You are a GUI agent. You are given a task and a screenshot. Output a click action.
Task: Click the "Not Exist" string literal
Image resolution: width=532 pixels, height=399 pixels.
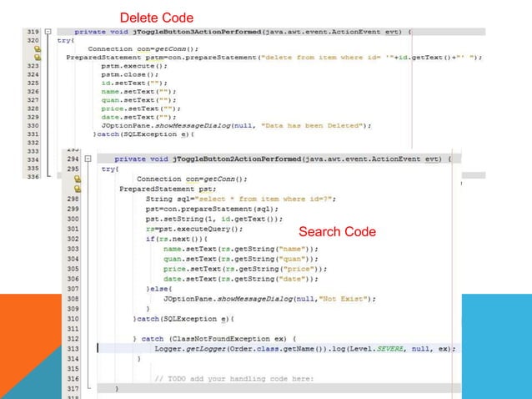click(344, 299)
